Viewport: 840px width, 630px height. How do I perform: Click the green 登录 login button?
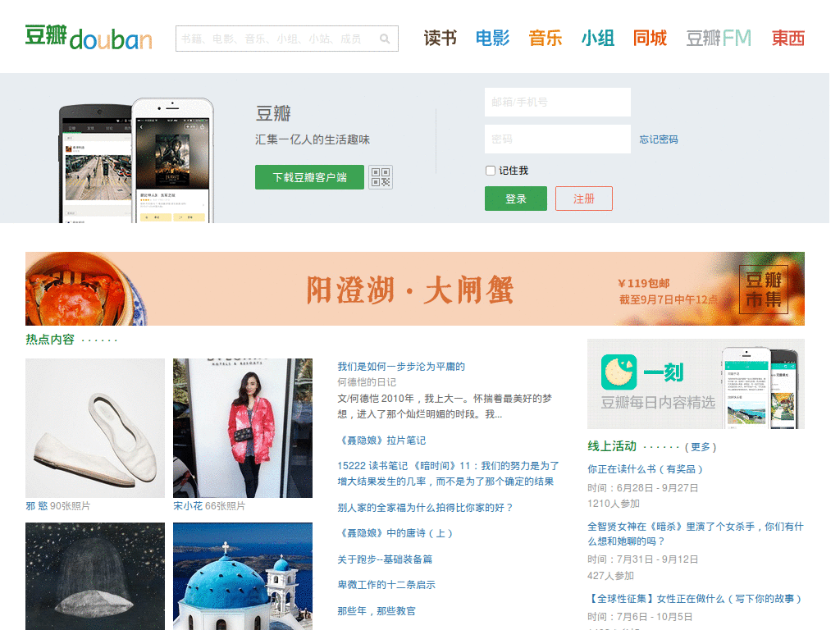click(515, 198)
